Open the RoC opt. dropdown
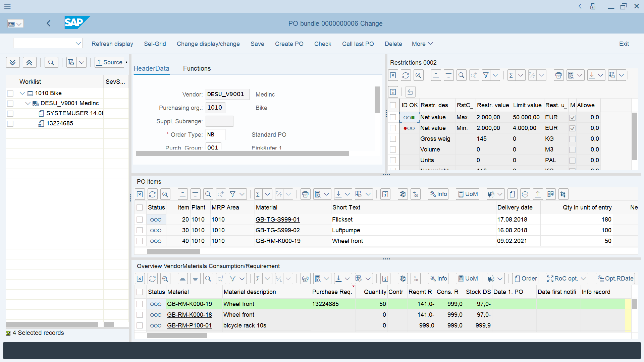The width and height of the screenshot is (644, 362). (583, 279)
